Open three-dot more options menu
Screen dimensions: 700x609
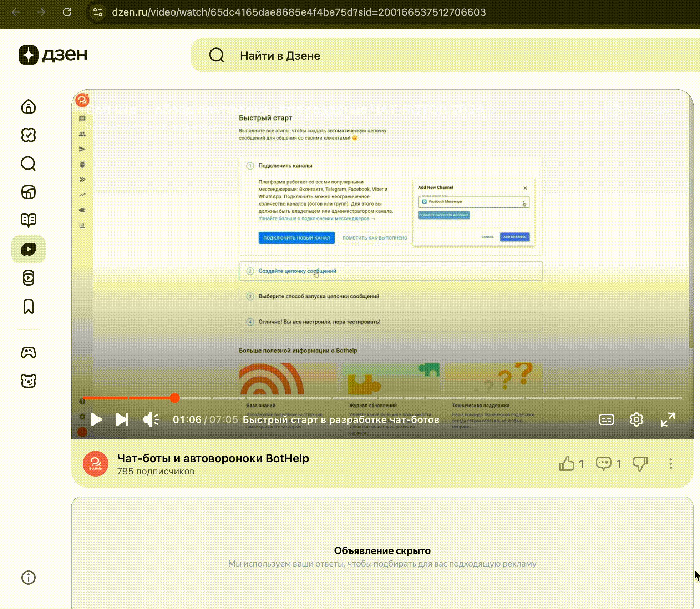pyautogui.click(x=670, y=464)
